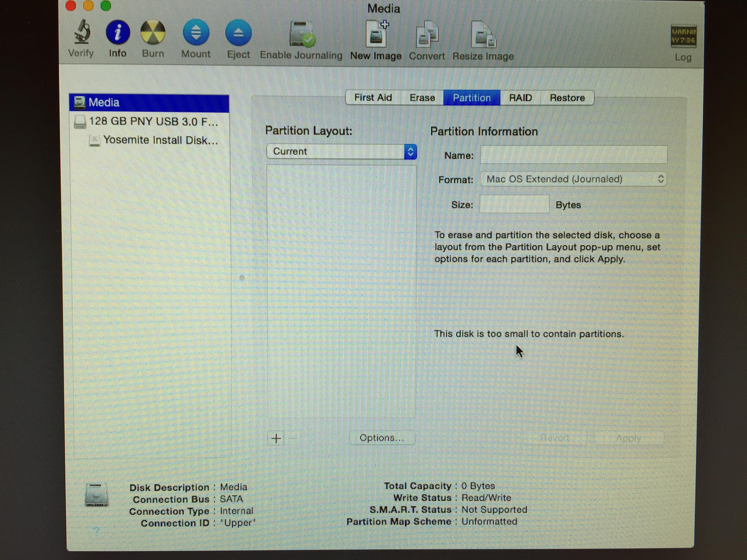Switch to the First Aid tab
Screen dimensions: 747x560
point(373,98)
